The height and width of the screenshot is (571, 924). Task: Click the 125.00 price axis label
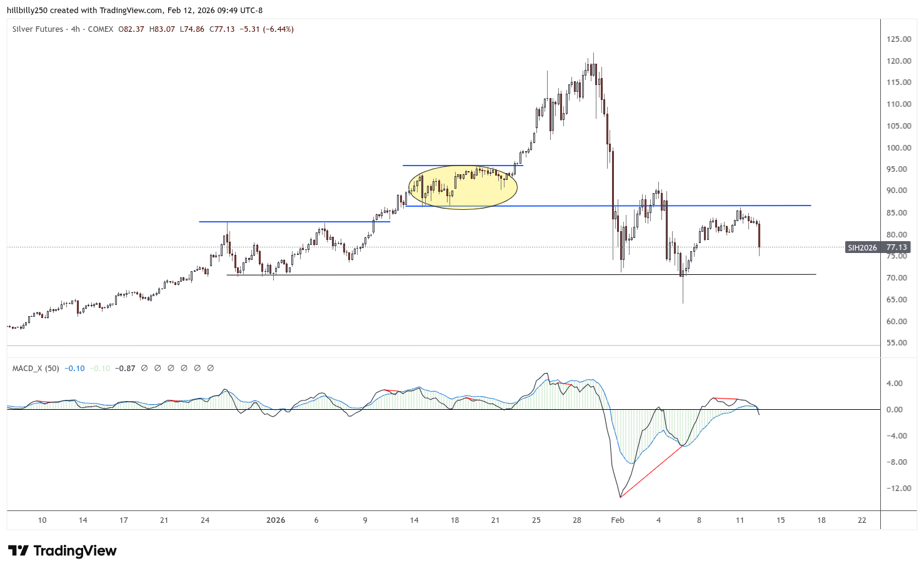coord(898,39)
